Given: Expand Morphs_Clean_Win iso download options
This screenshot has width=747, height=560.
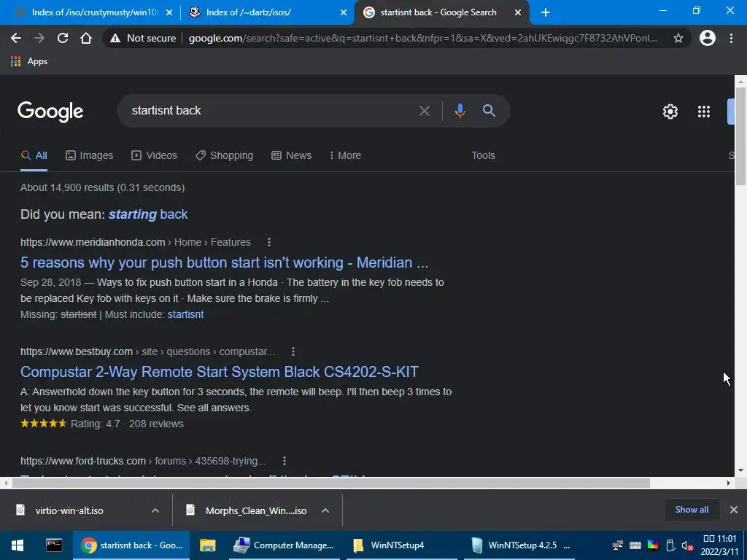Looking at the screenshot, I should point(325,510).
